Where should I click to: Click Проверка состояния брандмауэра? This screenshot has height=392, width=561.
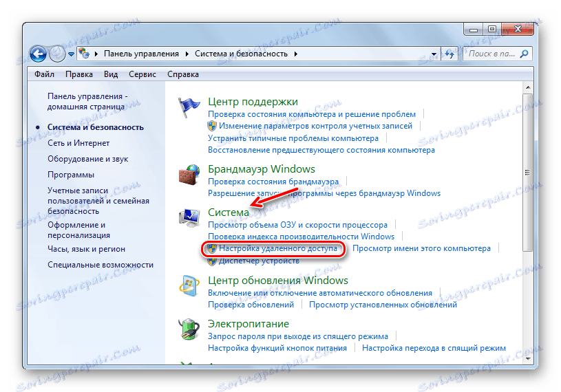(273, 182)
